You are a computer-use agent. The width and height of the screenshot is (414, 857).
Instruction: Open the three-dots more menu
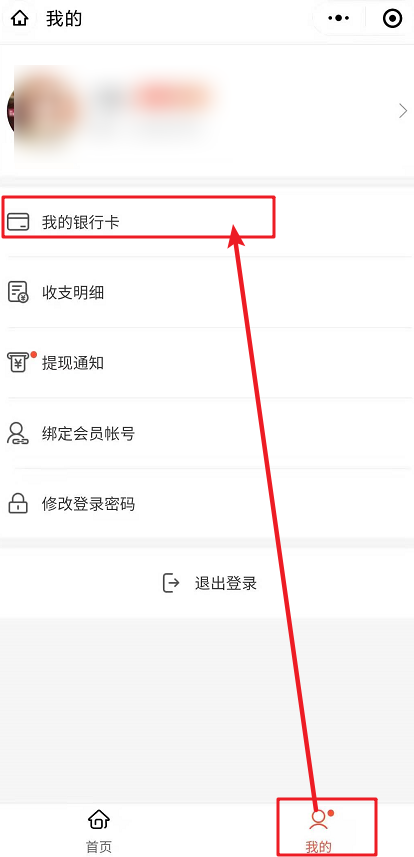click(339, 19)
